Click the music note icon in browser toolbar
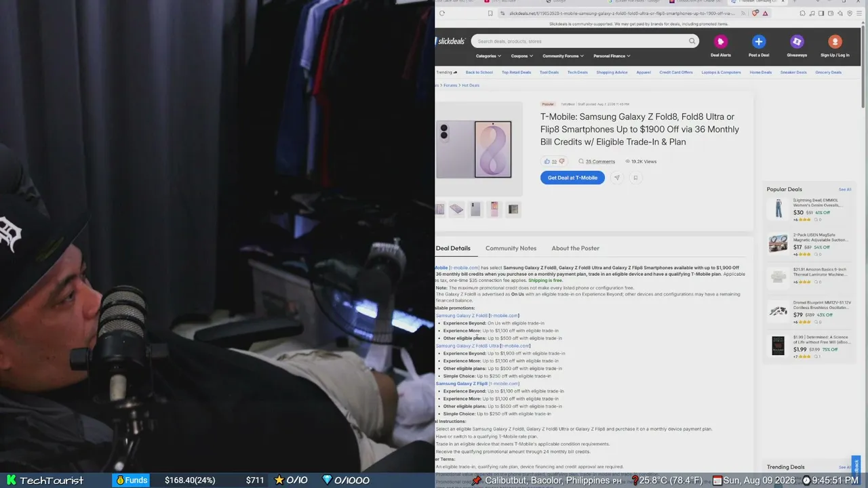868x488 pixels. tap(812, 13)
